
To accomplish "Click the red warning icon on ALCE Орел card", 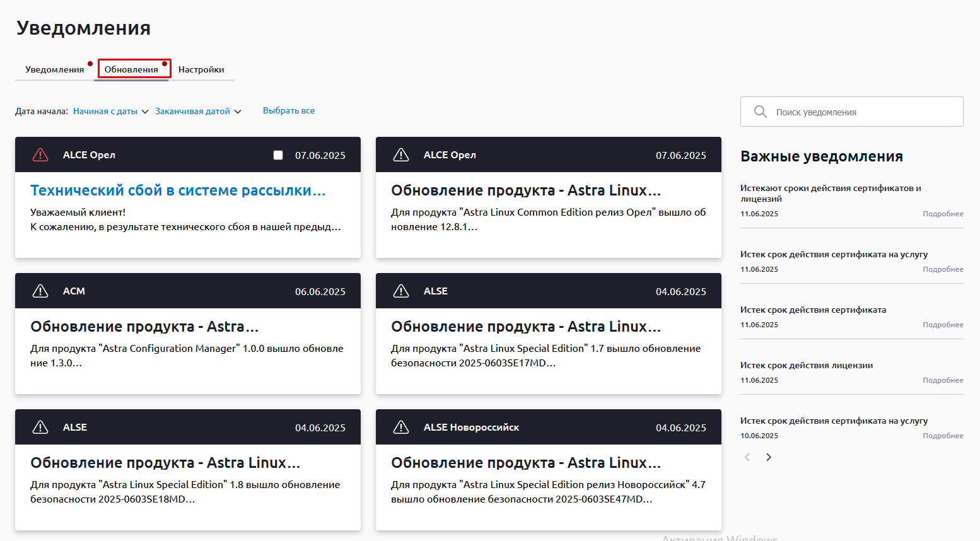I will 40,155.
